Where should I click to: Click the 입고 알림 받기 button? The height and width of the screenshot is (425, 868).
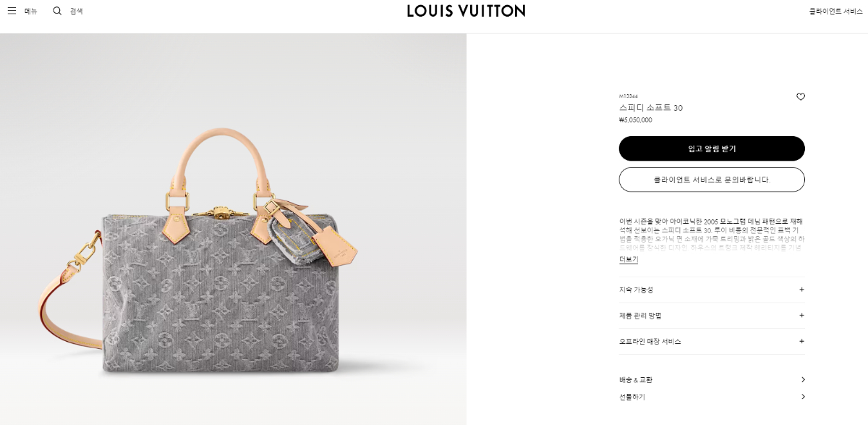tap(712, 148)
